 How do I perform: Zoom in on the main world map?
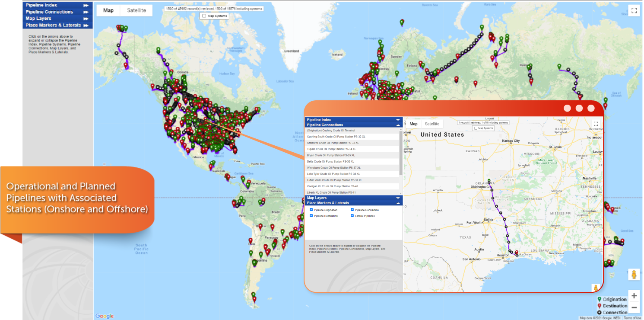click(634, 296)
